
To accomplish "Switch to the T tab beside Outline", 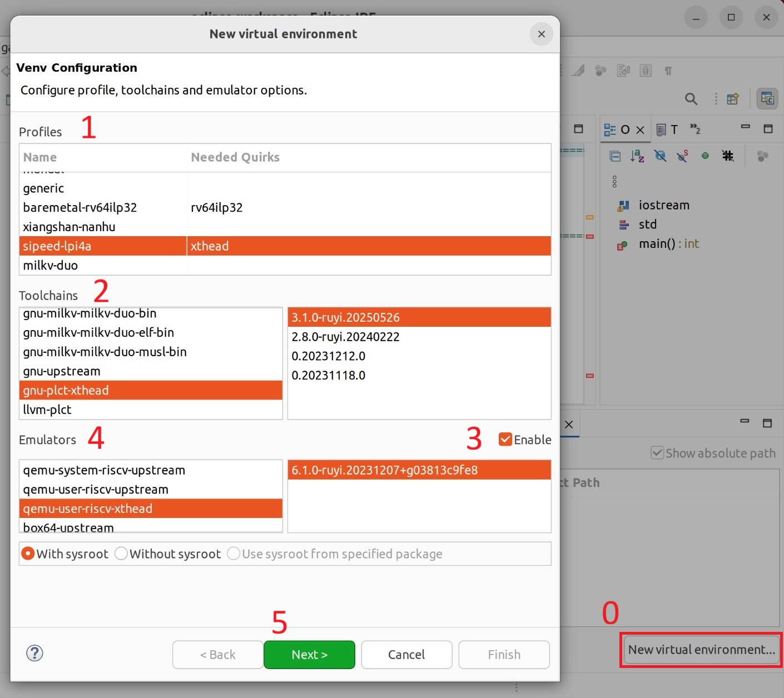I will (667, 129).
